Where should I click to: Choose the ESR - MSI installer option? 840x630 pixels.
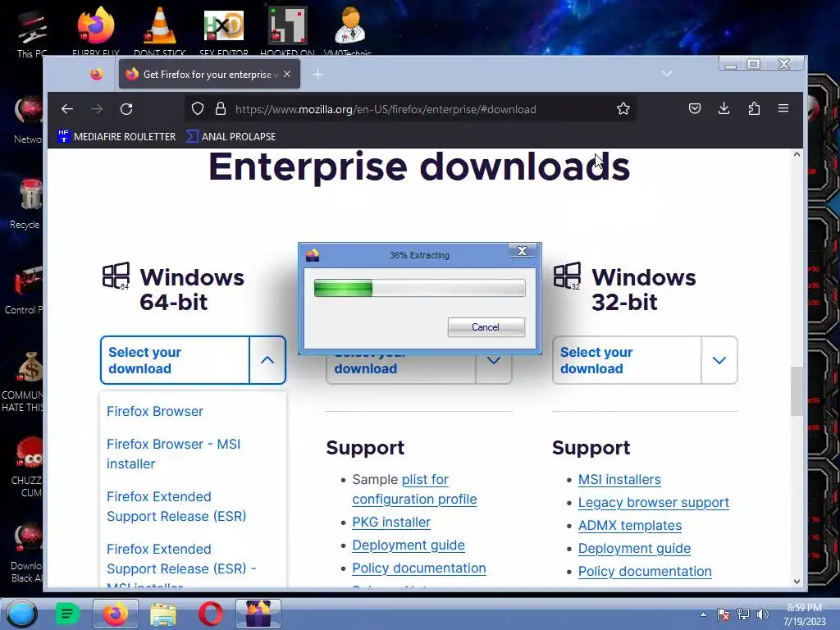coord(181,567)
